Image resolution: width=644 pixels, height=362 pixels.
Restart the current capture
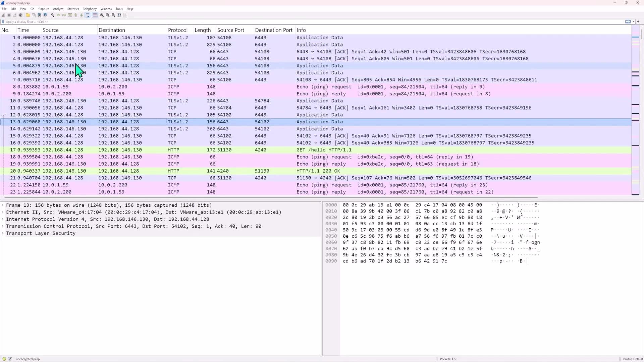point(15,15)
